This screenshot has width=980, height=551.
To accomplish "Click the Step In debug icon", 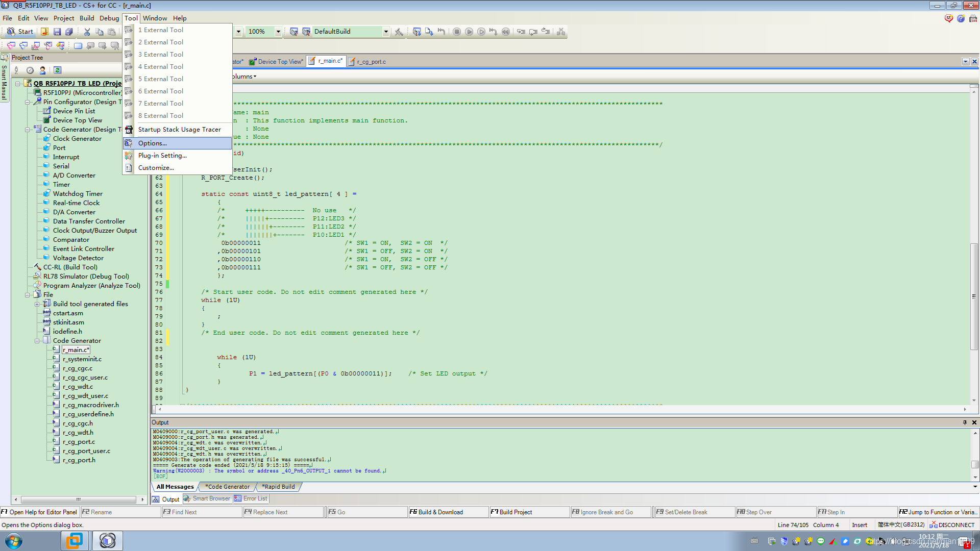I will (521, 32).
